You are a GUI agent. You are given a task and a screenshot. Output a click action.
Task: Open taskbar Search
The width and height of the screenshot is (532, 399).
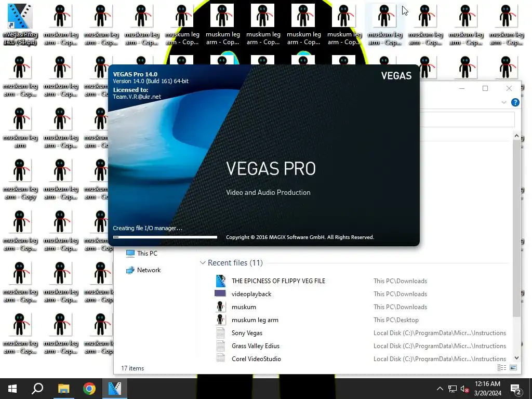(x=37, y=389)
